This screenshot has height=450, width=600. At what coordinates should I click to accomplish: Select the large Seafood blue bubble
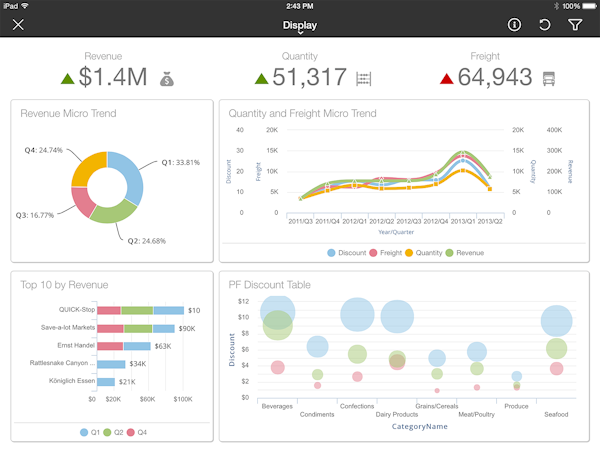(x=556, y=321)
